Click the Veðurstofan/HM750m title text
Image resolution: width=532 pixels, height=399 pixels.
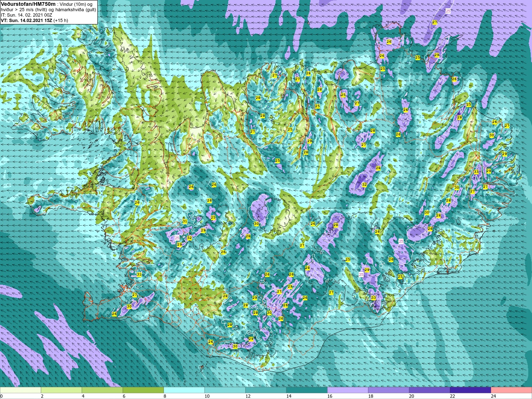click(27, 4)
